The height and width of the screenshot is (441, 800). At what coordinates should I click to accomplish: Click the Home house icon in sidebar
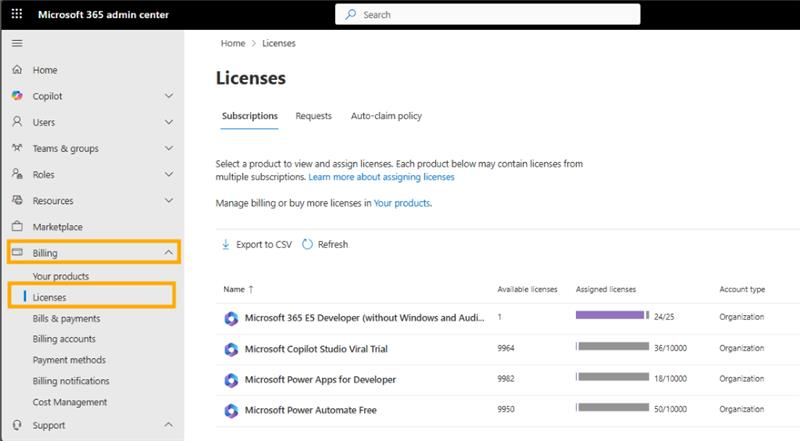coord(17,69)
